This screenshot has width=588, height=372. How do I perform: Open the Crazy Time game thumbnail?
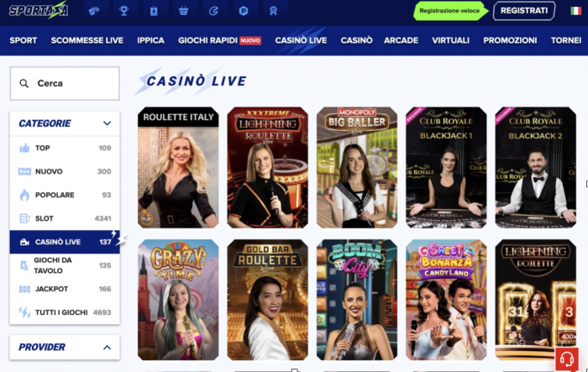click(x=178, y=300)
